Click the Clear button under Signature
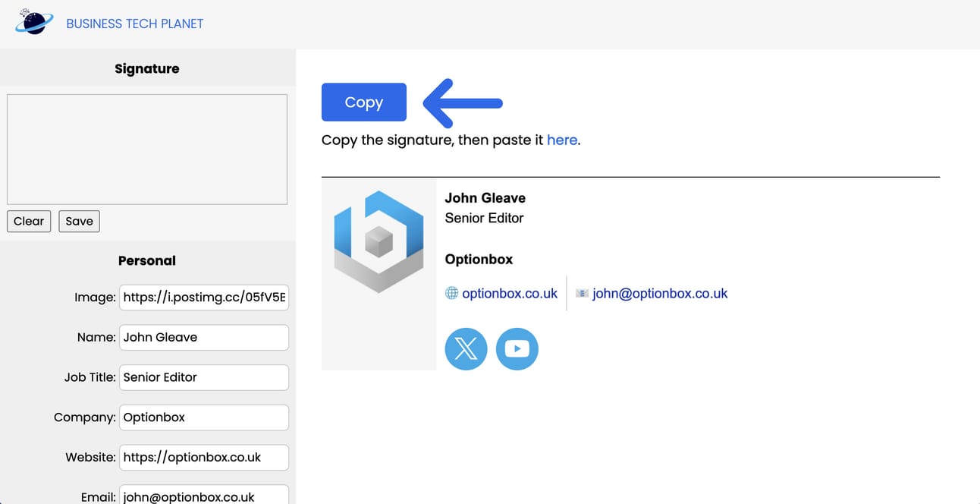Screen dimensions: 980x504 click(29, 221)
